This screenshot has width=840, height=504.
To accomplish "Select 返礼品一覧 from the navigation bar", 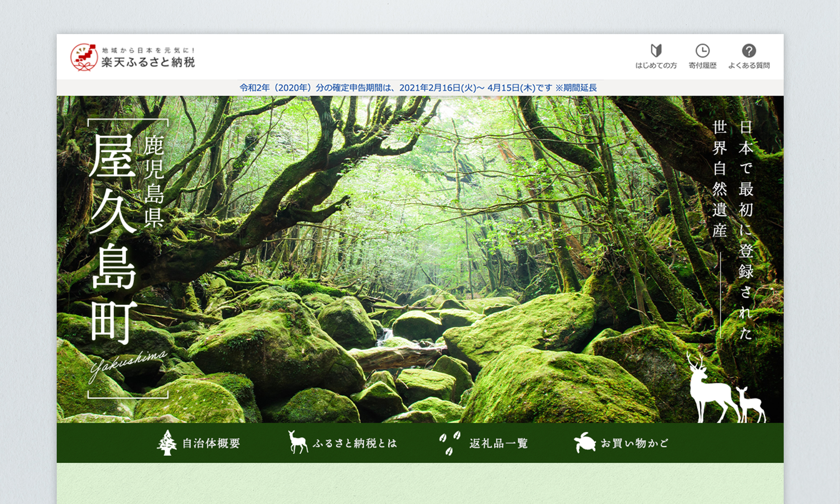I will point(498,442).
